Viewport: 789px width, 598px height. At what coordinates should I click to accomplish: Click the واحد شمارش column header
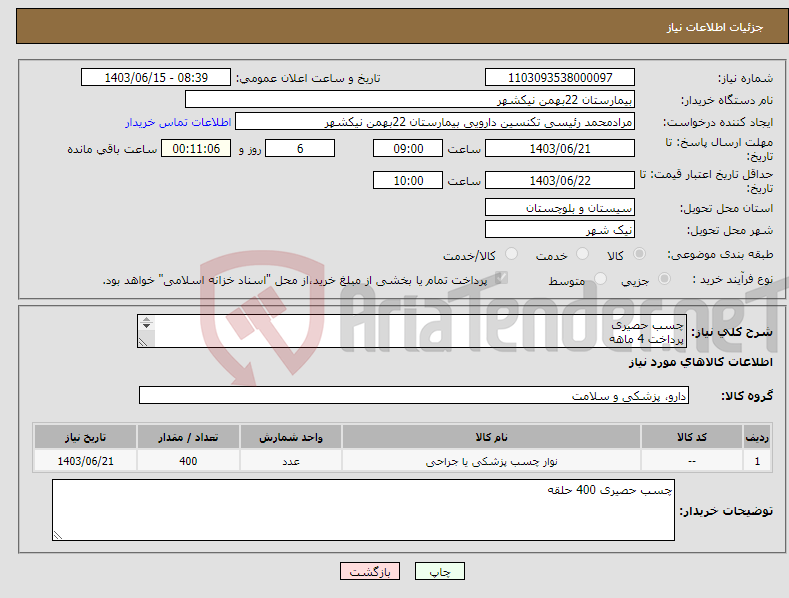[291, 437]
